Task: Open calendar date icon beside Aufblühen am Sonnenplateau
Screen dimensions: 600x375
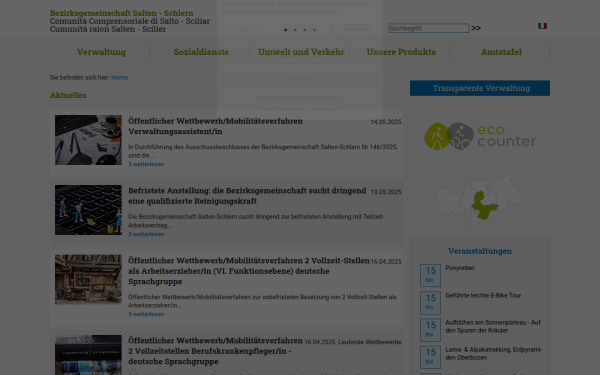Action: [430, 329]
